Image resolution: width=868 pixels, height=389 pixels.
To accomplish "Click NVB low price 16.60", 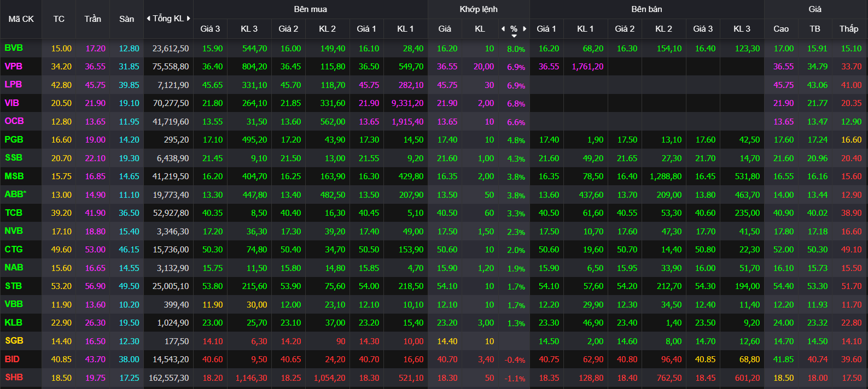I will pyautogui.click(x=851, y=232).
